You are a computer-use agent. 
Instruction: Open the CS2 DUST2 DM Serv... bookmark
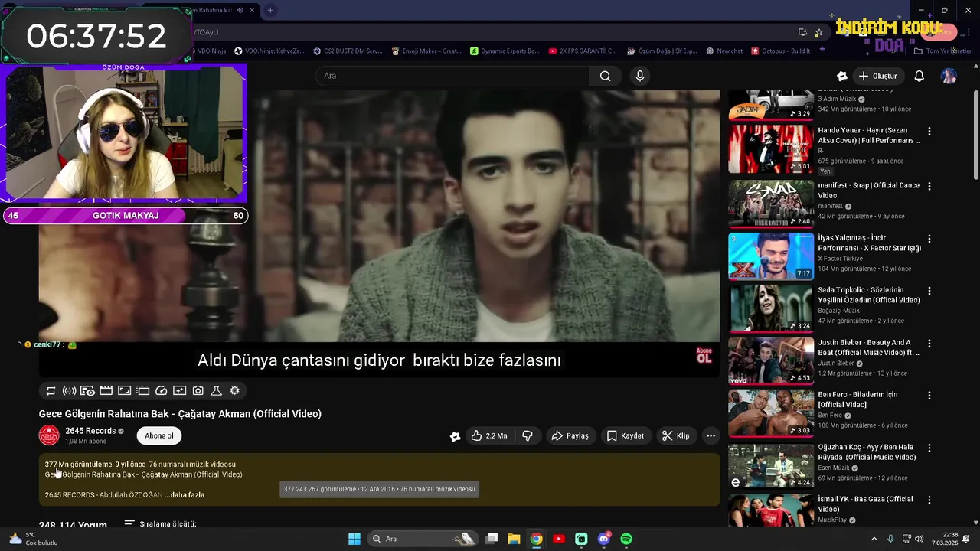point(347,51)
